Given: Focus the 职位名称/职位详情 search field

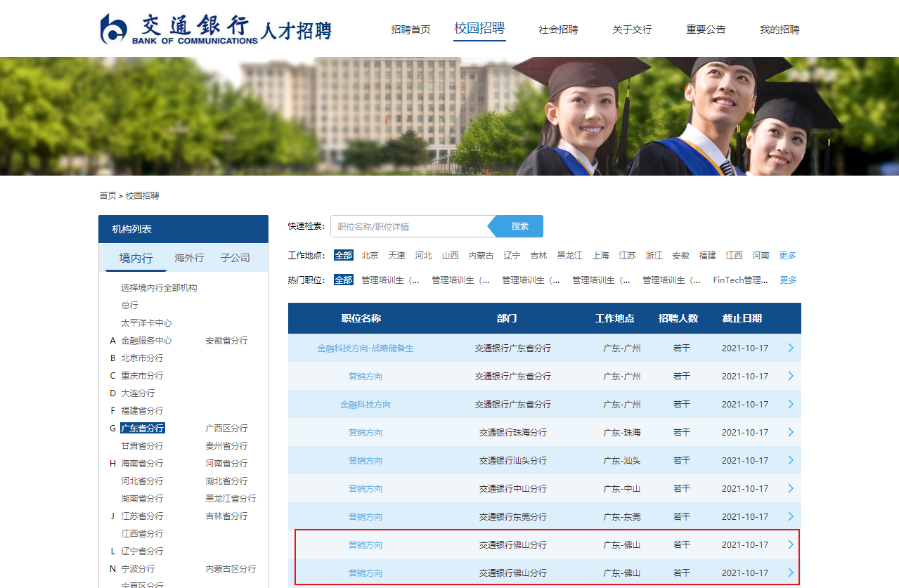Looking at the screenshot, I should coord(409,226).
